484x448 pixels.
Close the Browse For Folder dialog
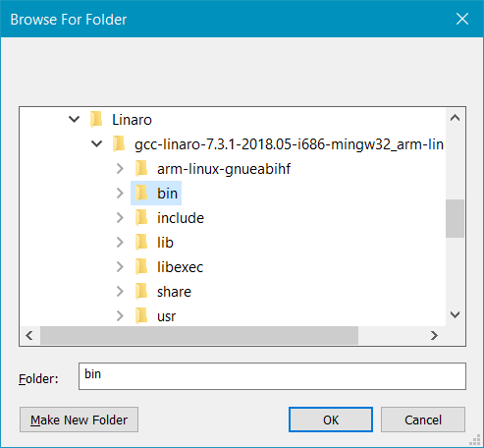click(462, 19)
